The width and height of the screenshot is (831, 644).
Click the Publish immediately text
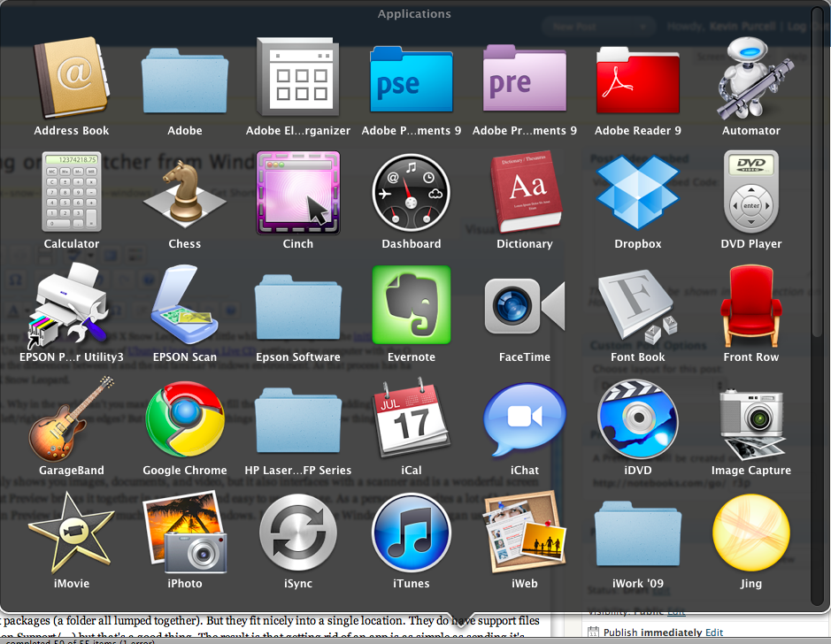653,632
